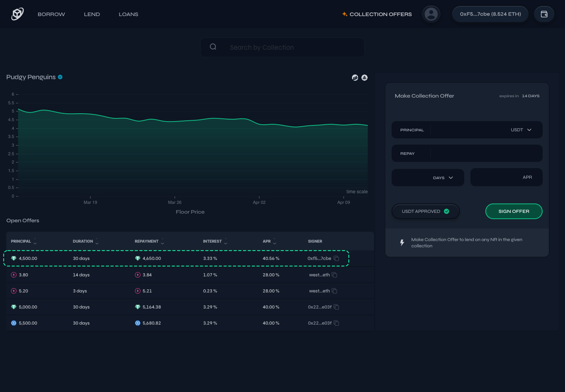Open the Days duration dropdown
565x392 pixels.
[x=443, y=178]
